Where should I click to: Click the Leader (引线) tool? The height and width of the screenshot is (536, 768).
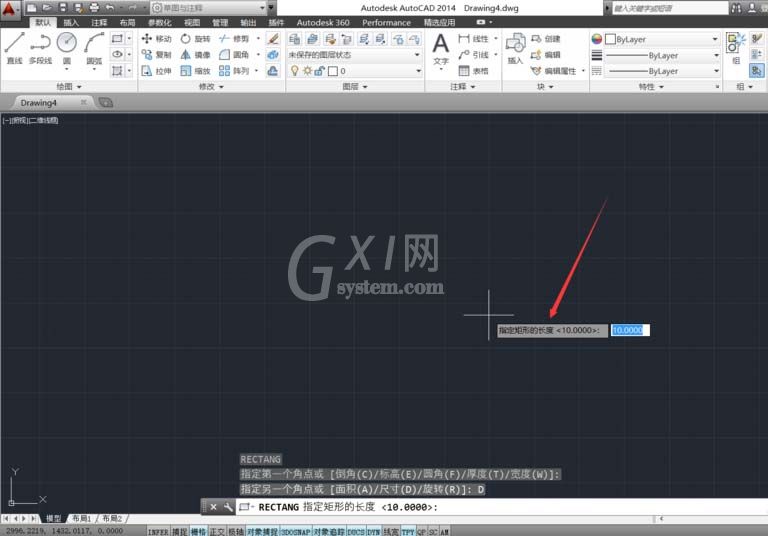(x=473, y=54)
